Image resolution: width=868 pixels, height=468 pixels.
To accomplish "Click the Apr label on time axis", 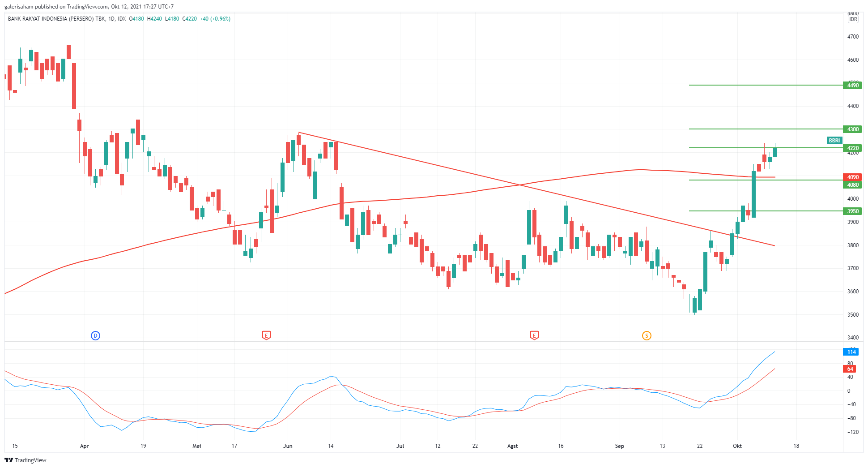I will 84,446.
